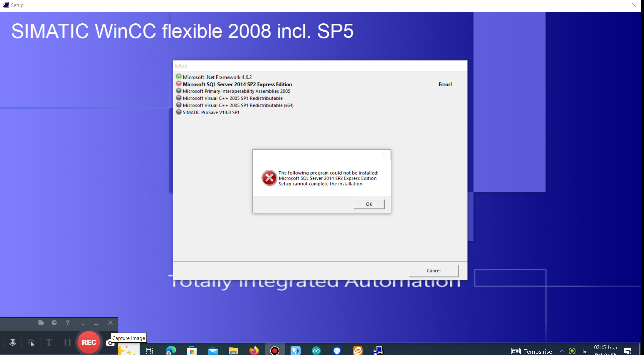
Task: Click the red error icon in the dialog
Action: point(269,178)
